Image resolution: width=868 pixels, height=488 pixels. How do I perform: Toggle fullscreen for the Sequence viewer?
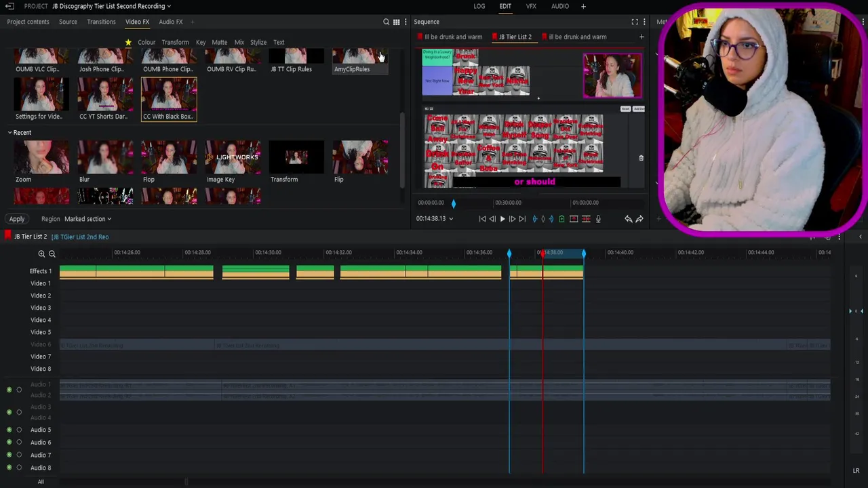635,22
